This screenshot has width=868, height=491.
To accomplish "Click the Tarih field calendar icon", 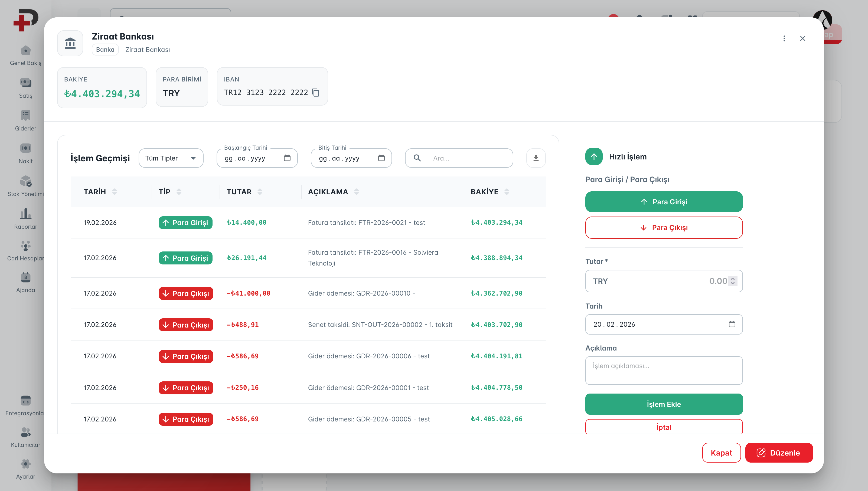I will click(732, 324).
